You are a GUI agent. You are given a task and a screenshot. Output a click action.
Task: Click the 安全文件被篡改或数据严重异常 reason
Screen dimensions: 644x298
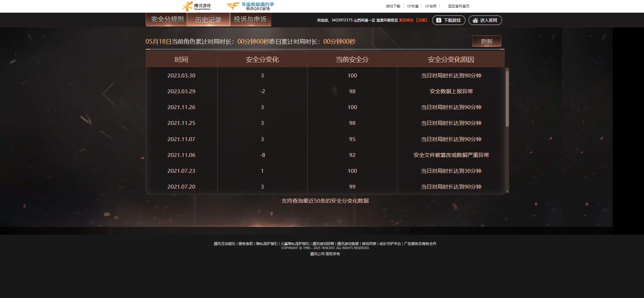click(451, 155)
